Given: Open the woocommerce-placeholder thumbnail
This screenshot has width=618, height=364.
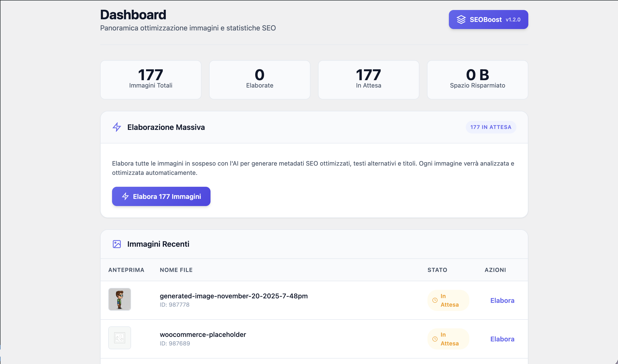Looking at the screenshot, I should [120, 338].
